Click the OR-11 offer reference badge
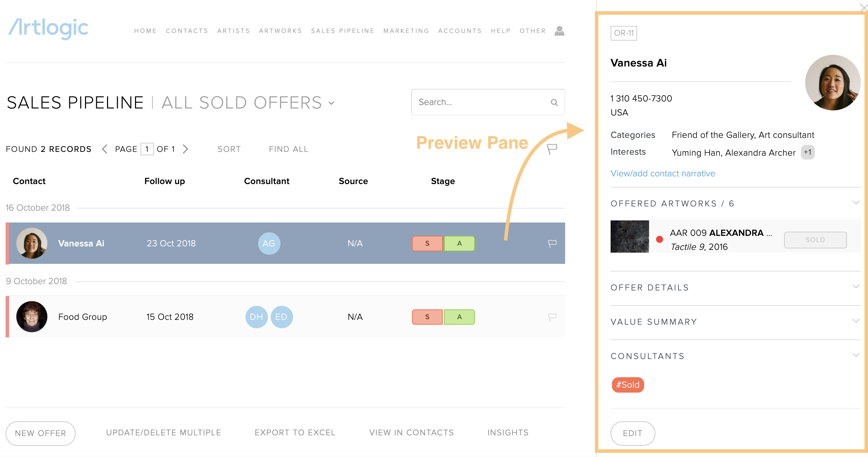The width and height of the screenshot is (868, 457). [624, 33]
